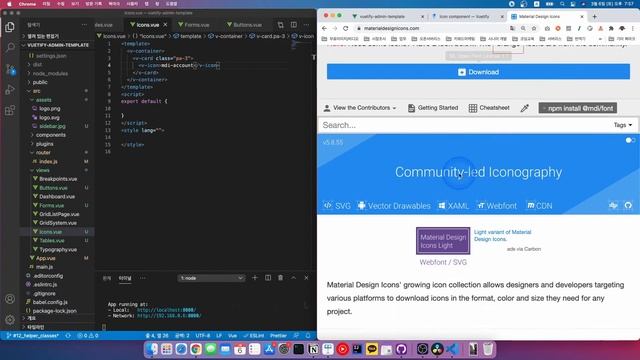The height and width of the screenshot is (360, 640).
Task: Open Run and Debug view
Action: click(10, 89)
